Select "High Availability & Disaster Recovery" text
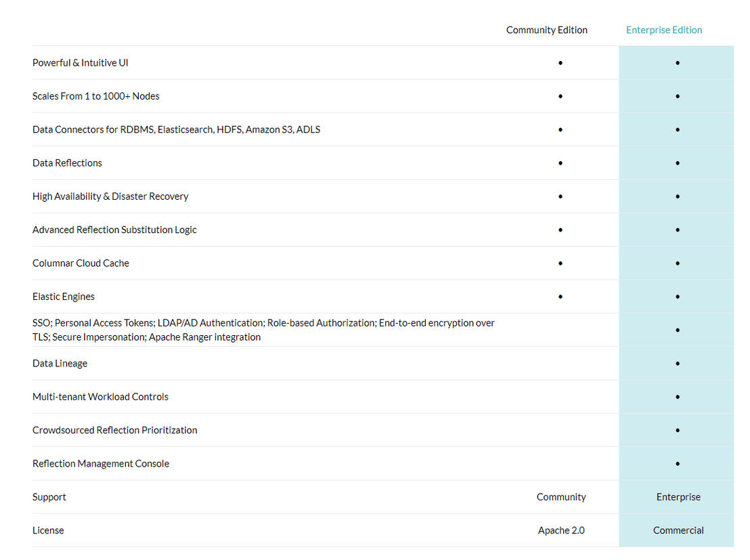Viewport: 750px width, 560px height. point(110,197)
